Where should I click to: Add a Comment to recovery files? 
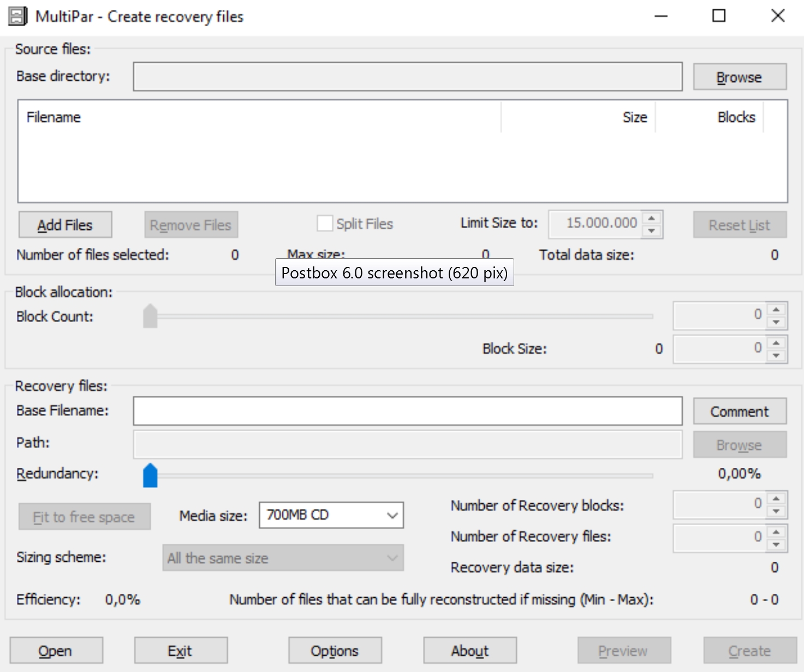[x=739, y=412]
